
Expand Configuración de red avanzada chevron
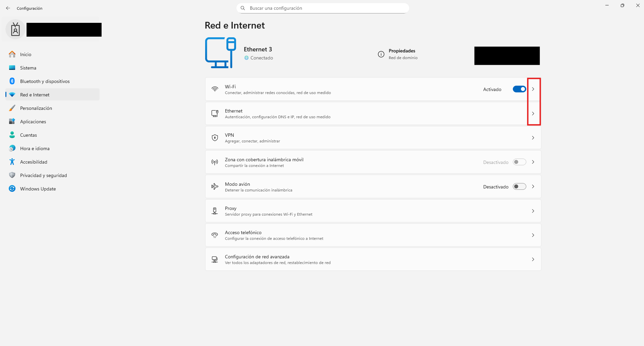coord(533,259)
